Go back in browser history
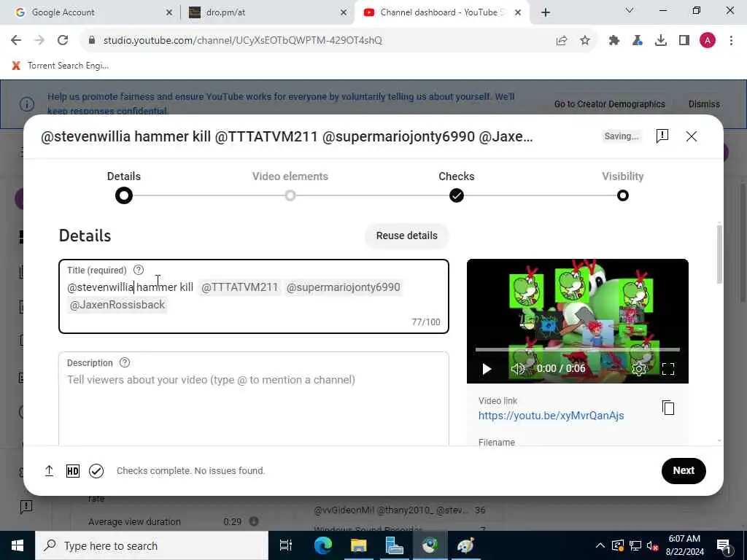Screen dimensions: 747x560 pyautogui.click(x=16, y=41)
